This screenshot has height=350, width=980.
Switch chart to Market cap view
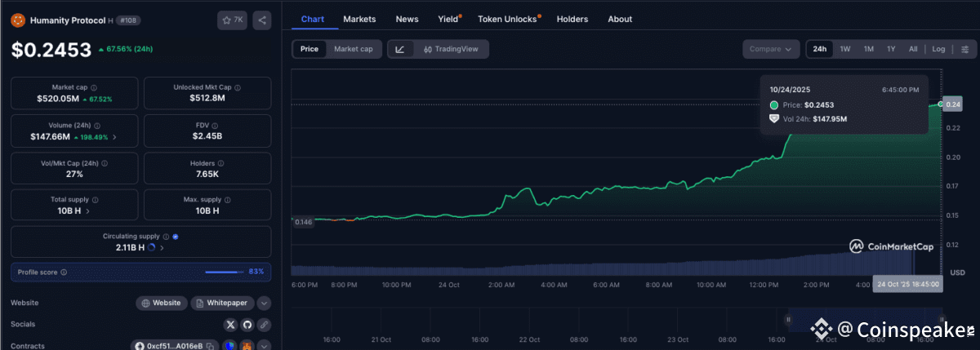pyautogui.click(x=353, y=49)
